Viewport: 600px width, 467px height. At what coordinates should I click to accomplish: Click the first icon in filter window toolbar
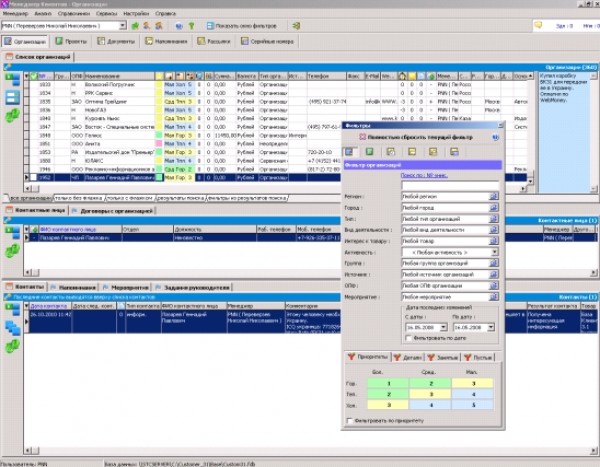(x=350, y=151)
